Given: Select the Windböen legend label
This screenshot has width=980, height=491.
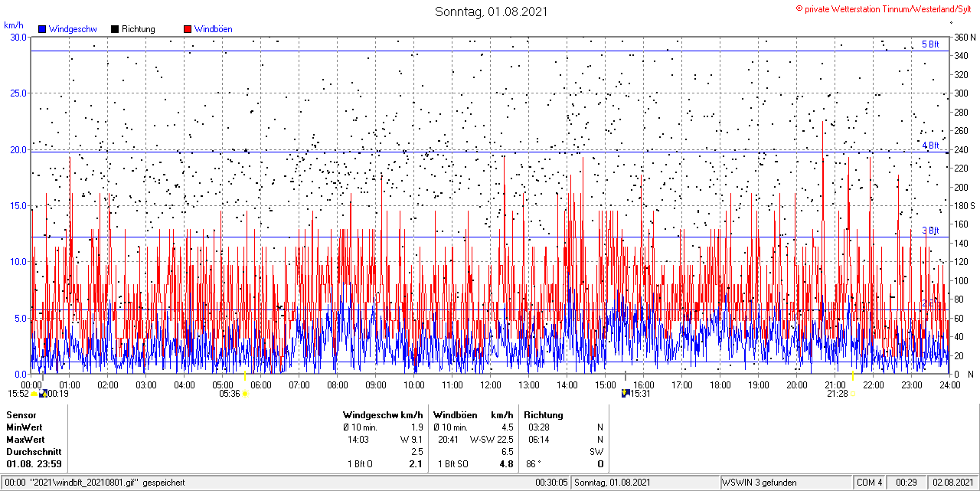Looking at the screenshot, I should tap(213, 29).
